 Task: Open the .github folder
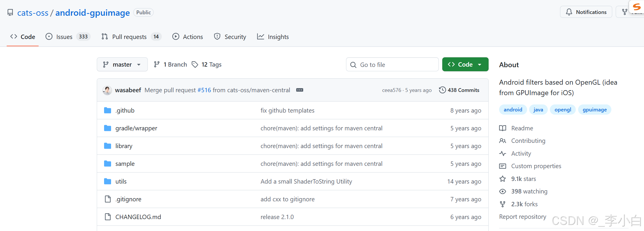tap(125, 111)
